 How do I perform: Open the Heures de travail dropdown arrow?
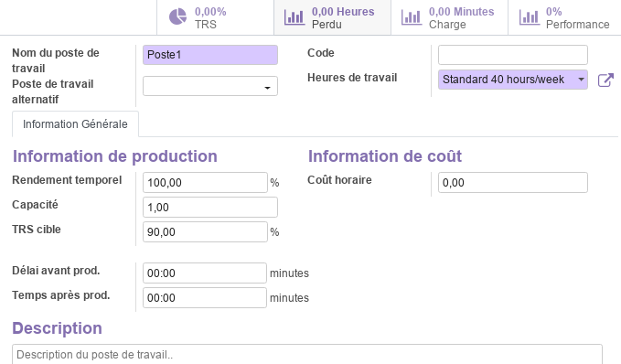point(581,80)
